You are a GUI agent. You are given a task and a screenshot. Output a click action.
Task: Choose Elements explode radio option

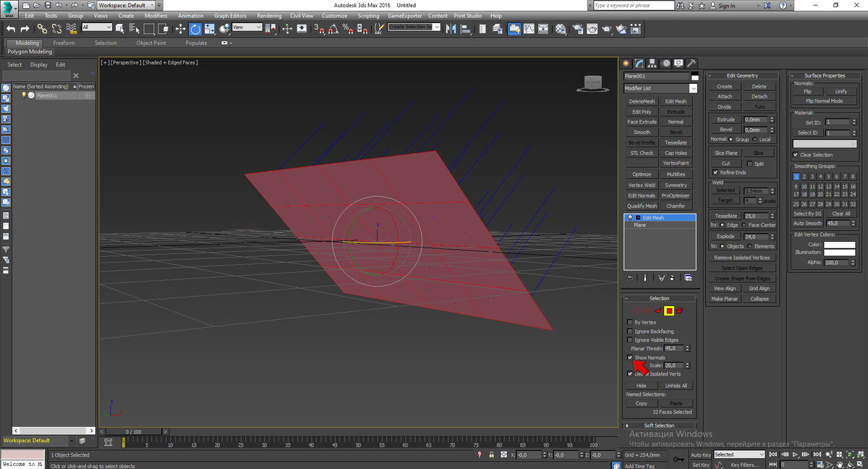749,246
